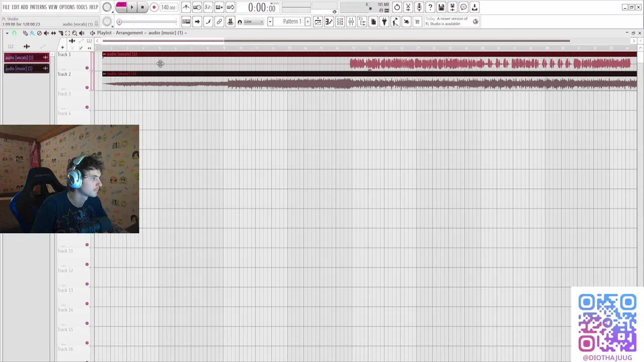Open the Channel rack icon
Image resolution: width=644 pixels, height=362 pixels.
coord(340,22)
